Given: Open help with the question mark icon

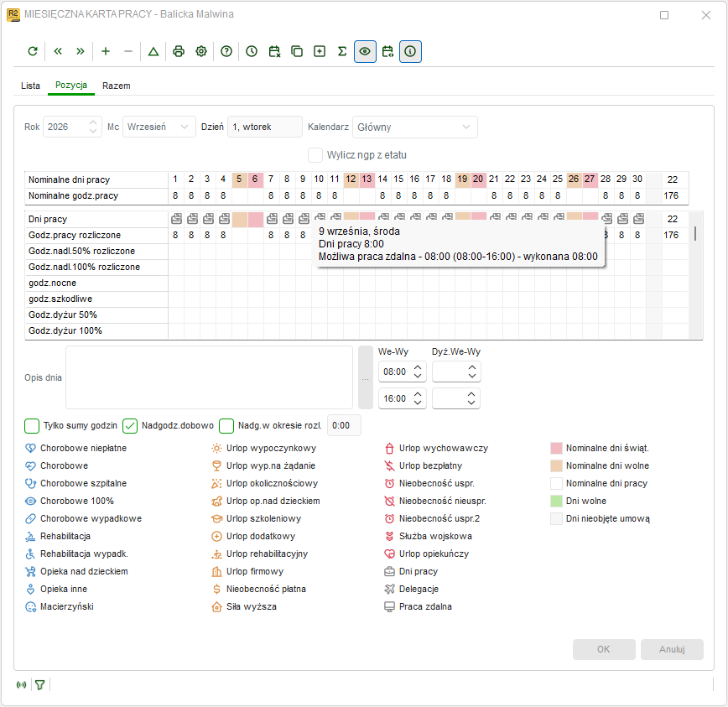Looking at the screenshot, I should (226, 51).
